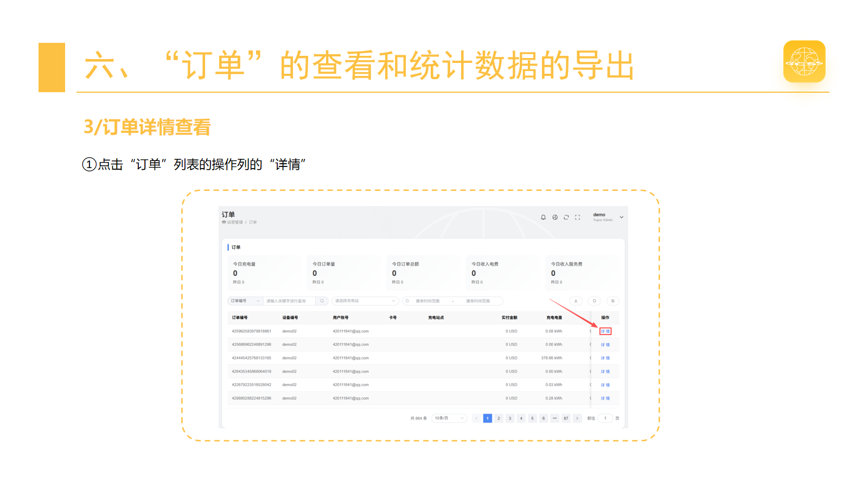Click the round refresh button above table

tap(595, 301)
